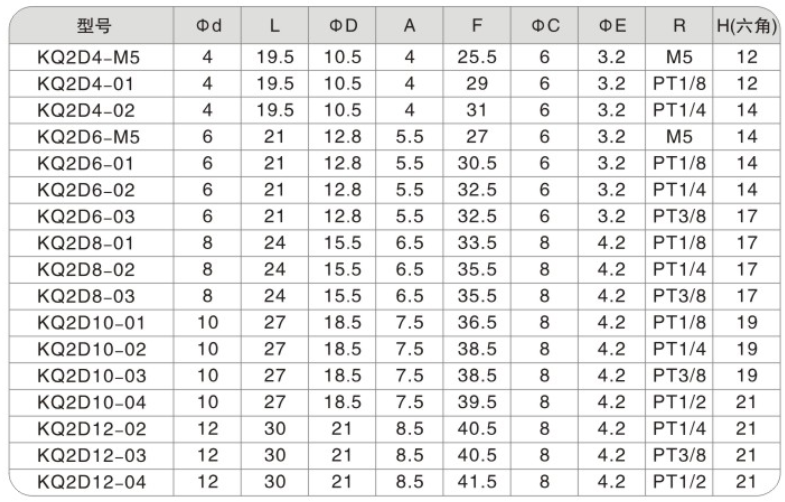Click the 型号 column header

(x=94, y=26)
